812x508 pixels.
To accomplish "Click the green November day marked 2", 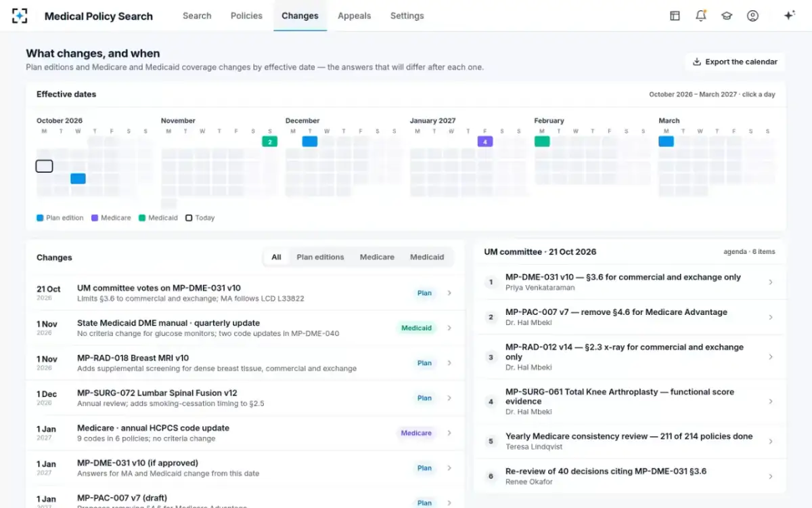I will pos(269,142).
